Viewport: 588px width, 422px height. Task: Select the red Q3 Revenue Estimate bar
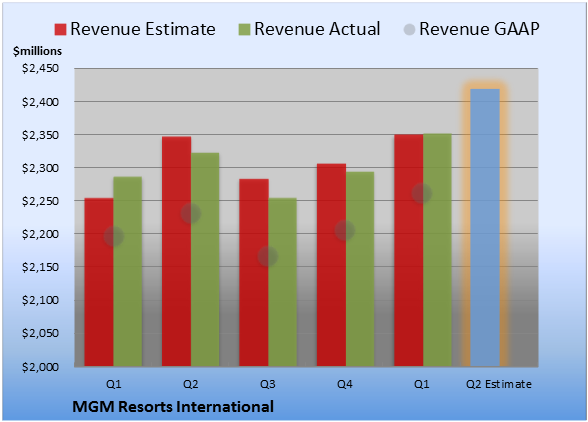(x=254, y=273)
